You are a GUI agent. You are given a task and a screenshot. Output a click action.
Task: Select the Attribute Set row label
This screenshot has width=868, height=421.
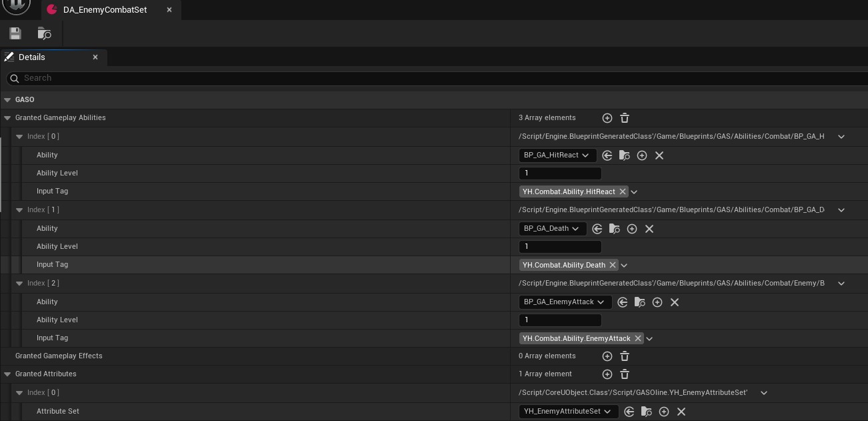58,411
